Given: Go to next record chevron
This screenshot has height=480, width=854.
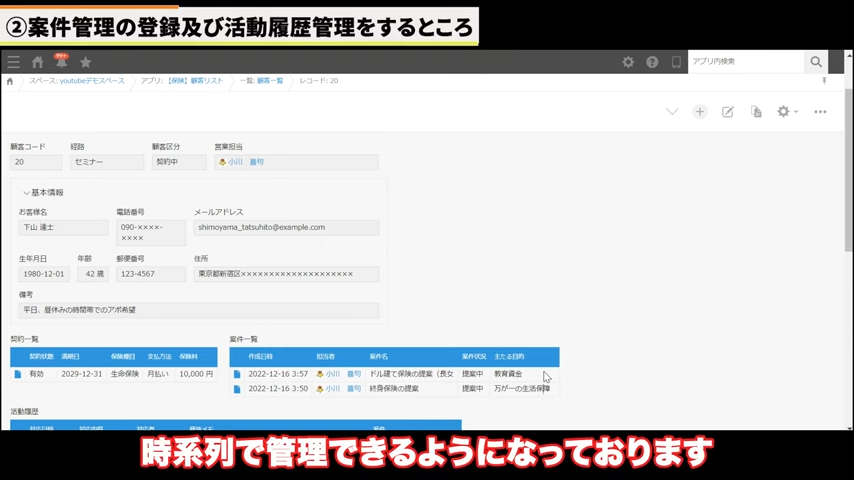Looking at the screenshot, I should (x=672, y=112).
